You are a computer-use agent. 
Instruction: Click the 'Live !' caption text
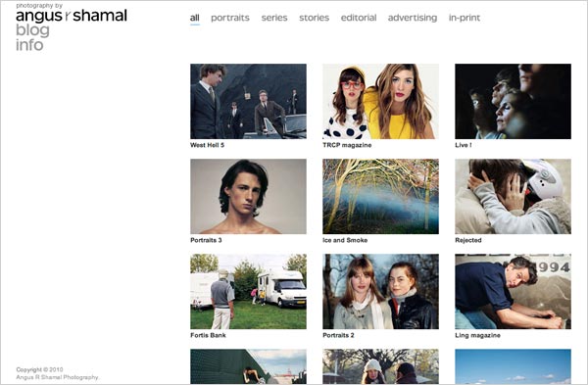click(x=464, y=145)
